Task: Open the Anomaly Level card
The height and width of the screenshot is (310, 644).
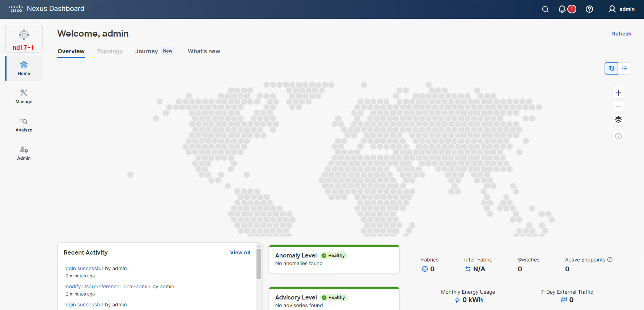Action: pos(334,259)
